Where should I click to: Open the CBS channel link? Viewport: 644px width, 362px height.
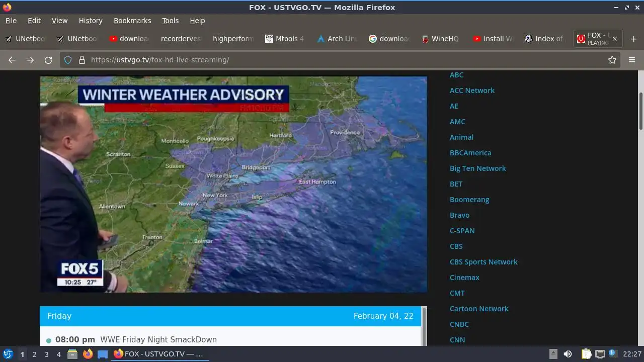456,246
